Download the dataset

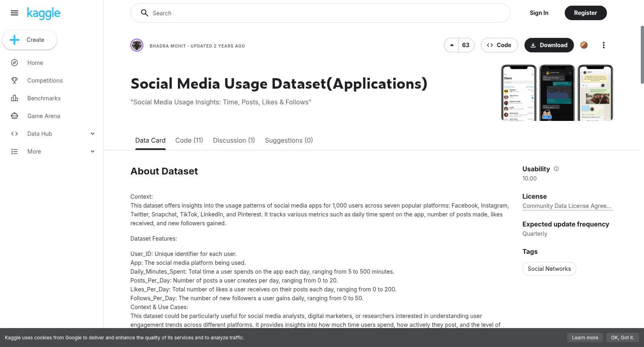point(549,45)
